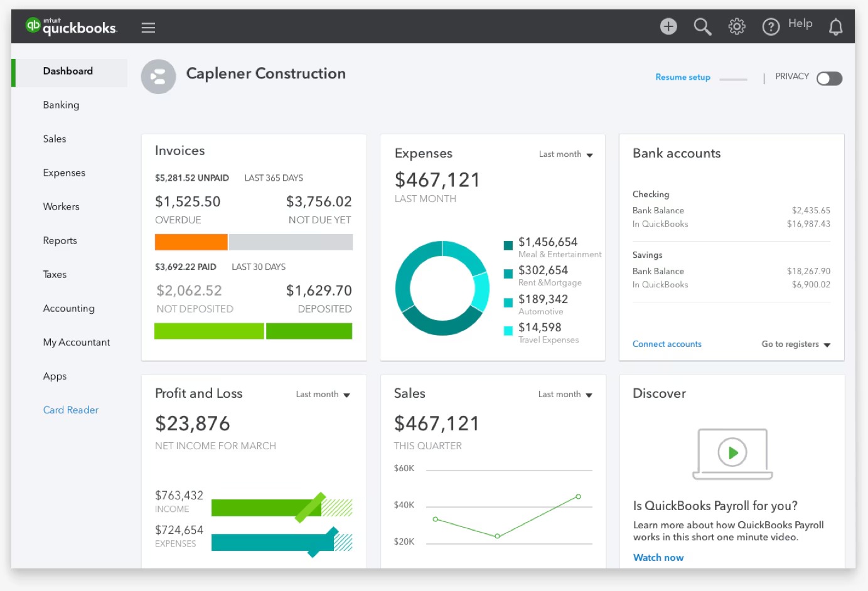Open the Taxes section
Viewport: 868px width, 591px height.
tap(55, 274)
